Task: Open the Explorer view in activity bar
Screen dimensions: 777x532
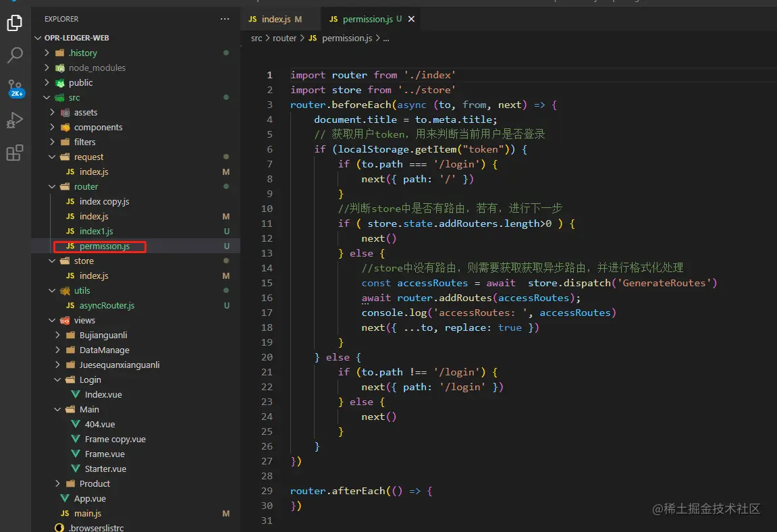Action: (15, 24)
